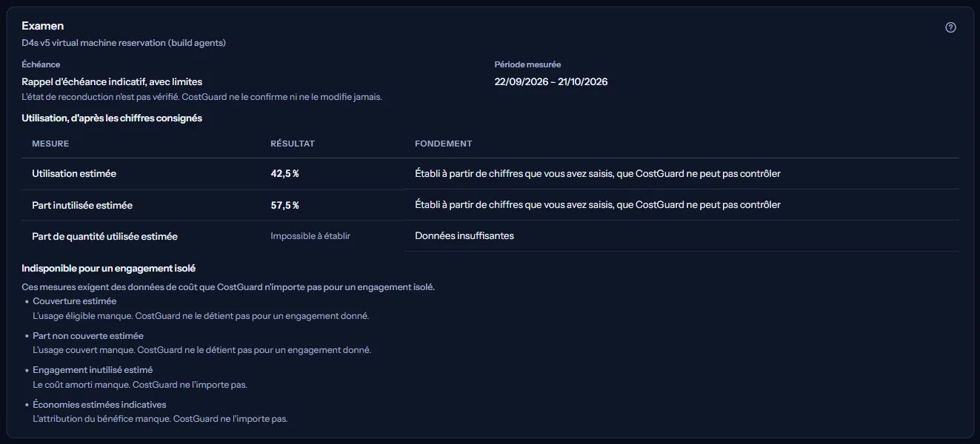Select the Part inutilisée estimée row
Viewport: 980px width, 444px height.
pyautogui.click(x=490, y=205)
